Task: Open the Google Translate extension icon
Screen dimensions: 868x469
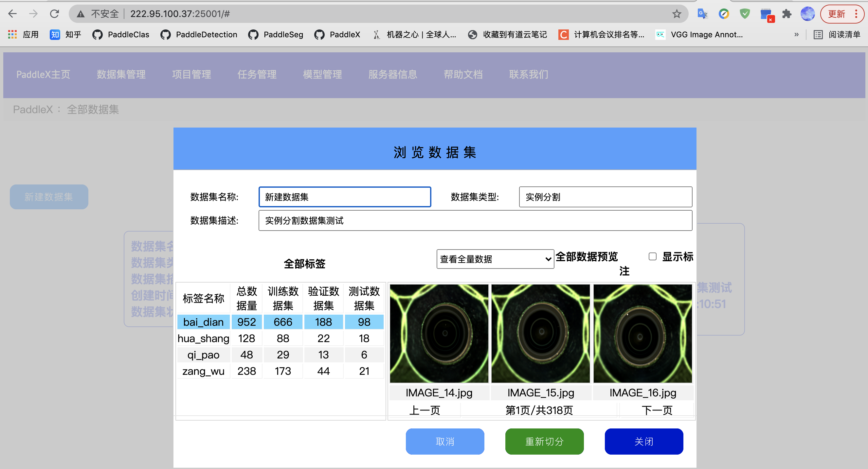Action: (702, 14)
